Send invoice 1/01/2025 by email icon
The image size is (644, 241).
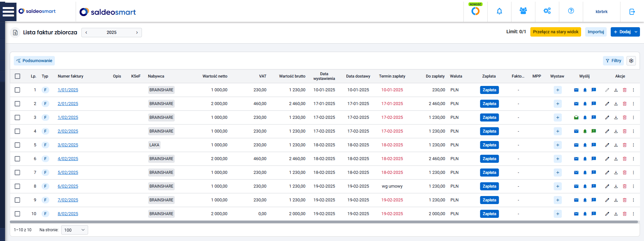pyautogui.click(x=576, y=90)
